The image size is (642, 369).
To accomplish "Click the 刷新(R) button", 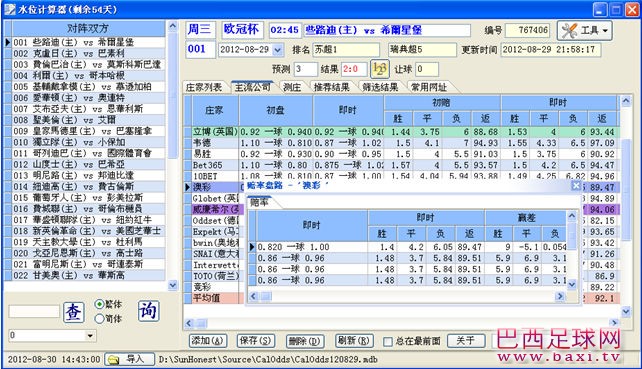I will pos(354,341).
